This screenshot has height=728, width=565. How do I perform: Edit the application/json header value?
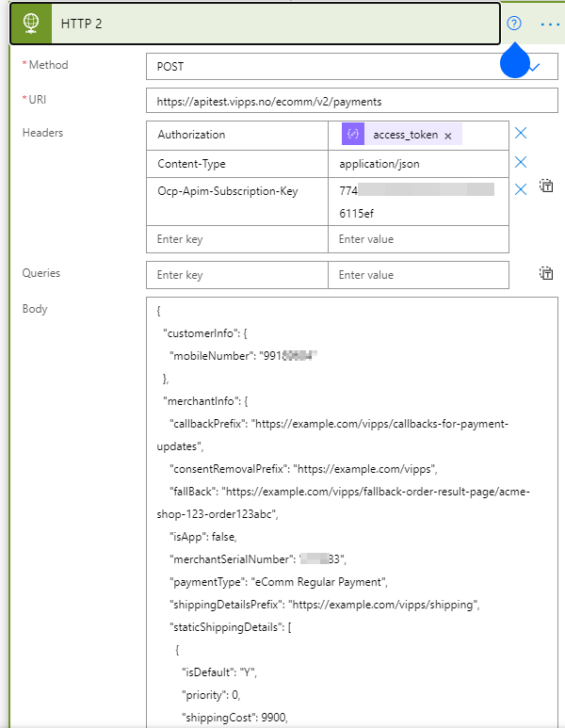pyautogui.click(x=418, y=164)
